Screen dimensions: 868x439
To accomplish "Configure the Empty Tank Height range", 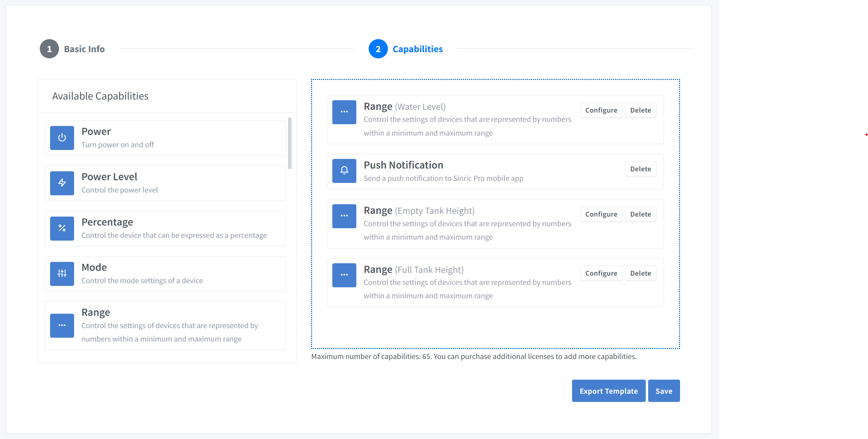I will [601, 214].
